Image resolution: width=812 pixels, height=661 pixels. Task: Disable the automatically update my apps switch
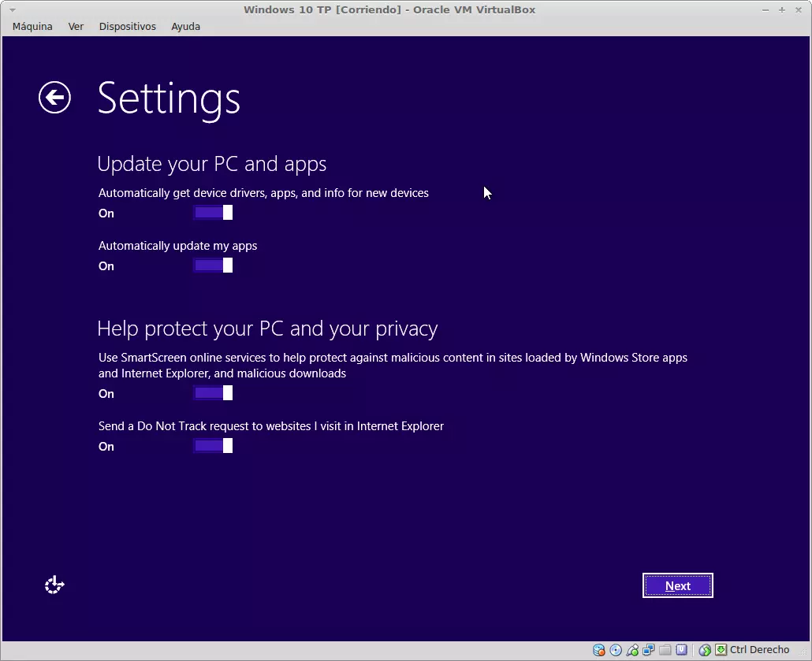pyautogui.click(x=213, y=266)
